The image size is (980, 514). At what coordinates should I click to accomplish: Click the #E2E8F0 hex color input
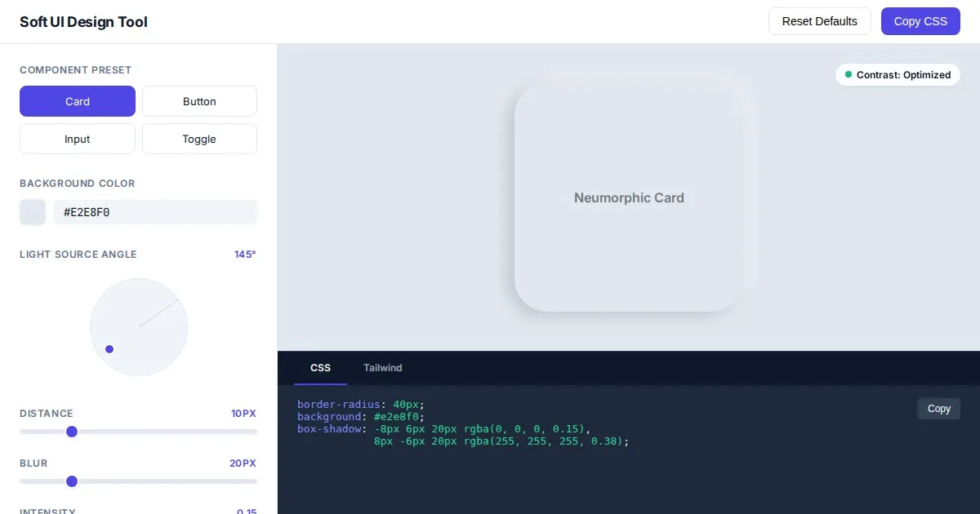155,212
